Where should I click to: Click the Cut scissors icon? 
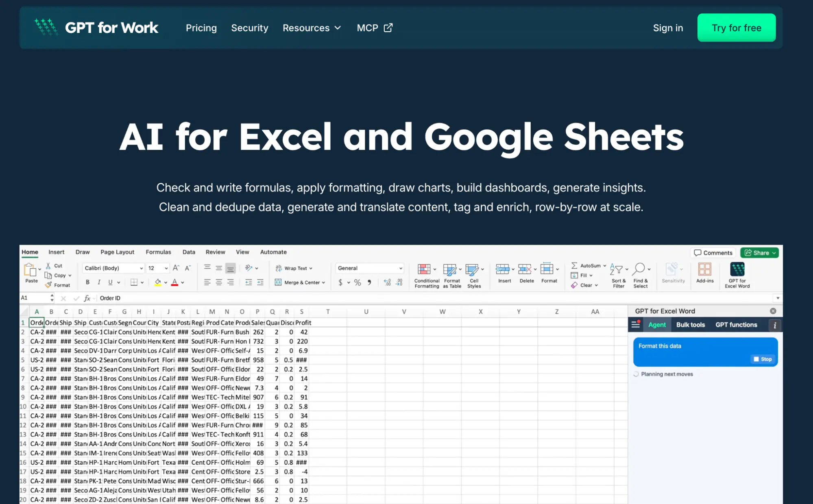[x=48, y=265]
